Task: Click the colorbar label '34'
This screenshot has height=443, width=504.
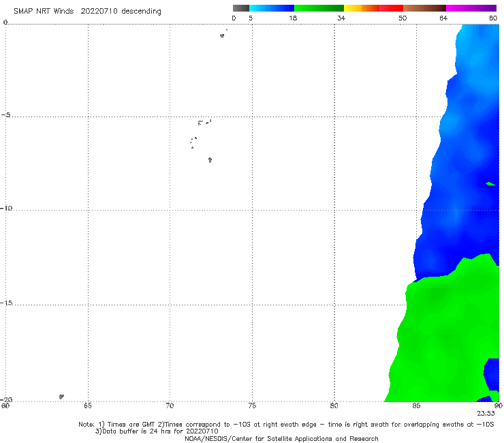Action: 341,18
